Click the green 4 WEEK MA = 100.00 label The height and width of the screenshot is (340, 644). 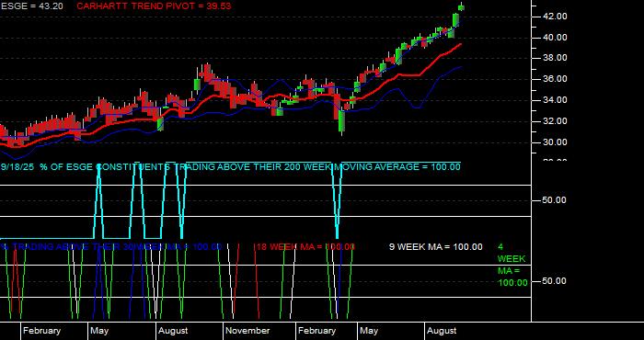point(512,265)
